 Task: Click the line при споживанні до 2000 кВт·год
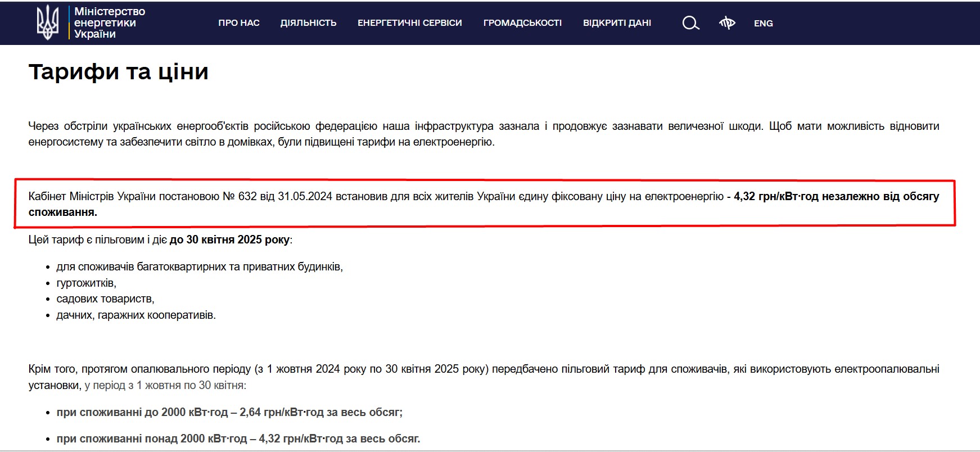pyautogui.click(x=229, y=412)
